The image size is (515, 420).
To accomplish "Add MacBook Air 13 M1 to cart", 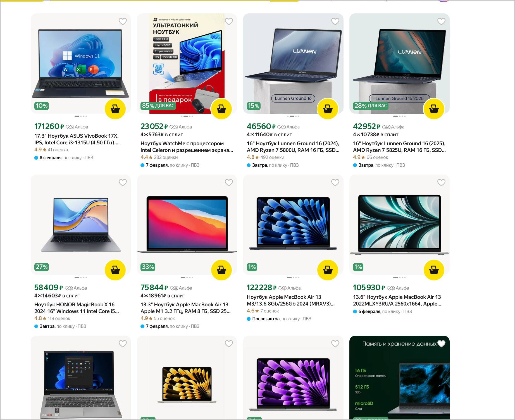I will pyautogui.click(x=221, y=270).
